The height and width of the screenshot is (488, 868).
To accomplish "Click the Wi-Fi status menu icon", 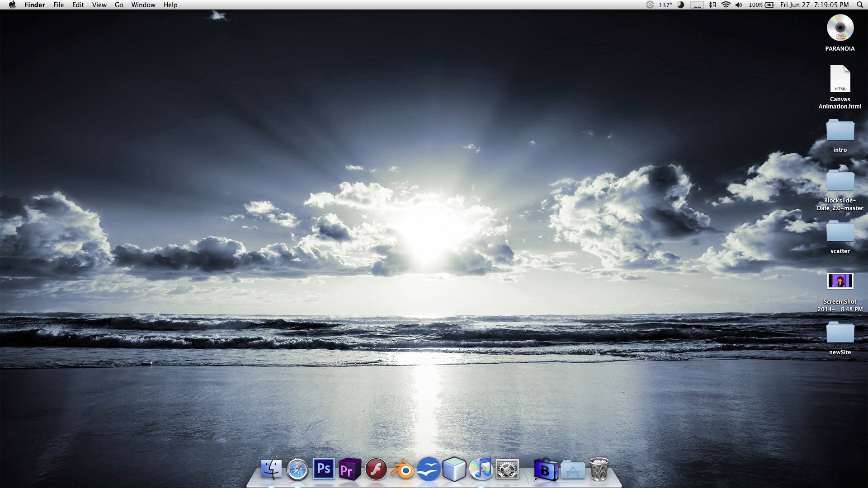I will [726, 5].
